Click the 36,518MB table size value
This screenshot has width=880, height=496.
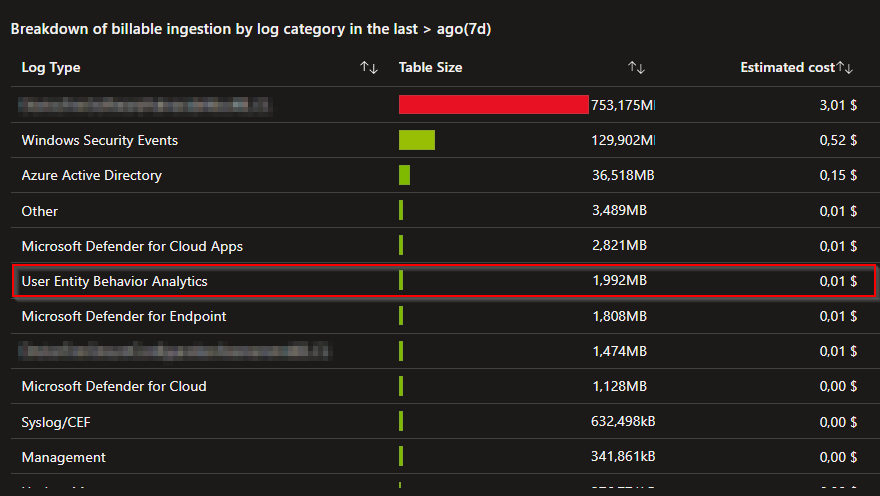pyautogui.click(x=623, y=175)
